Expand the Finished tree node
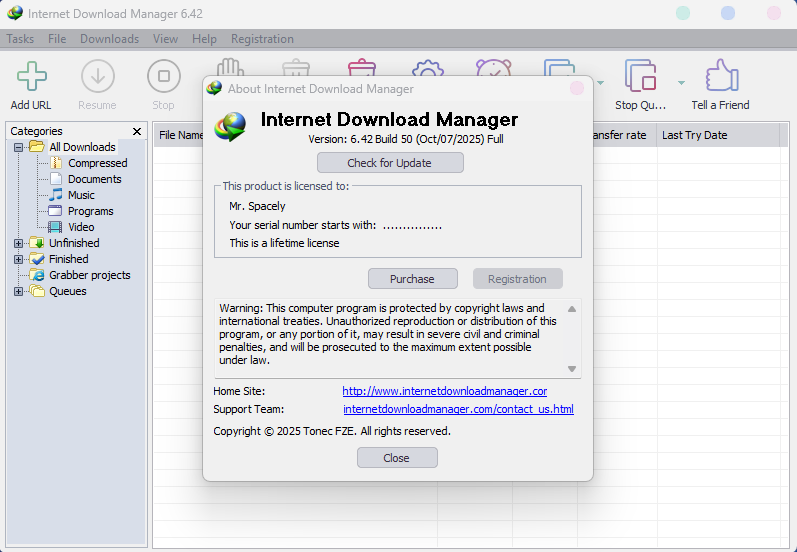Image resolution: width=797 pixels, height=552 pixels. tap(18, 259)
